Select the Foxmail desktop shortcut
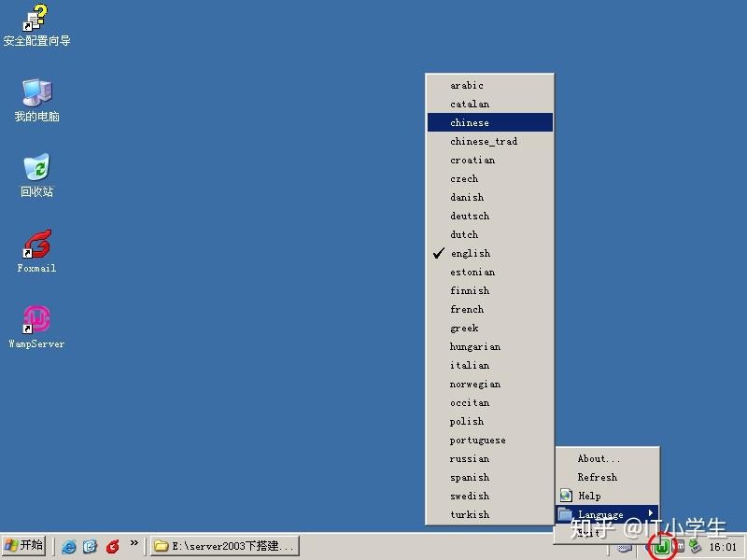This screenshot has height=560, width=747. 36,251
